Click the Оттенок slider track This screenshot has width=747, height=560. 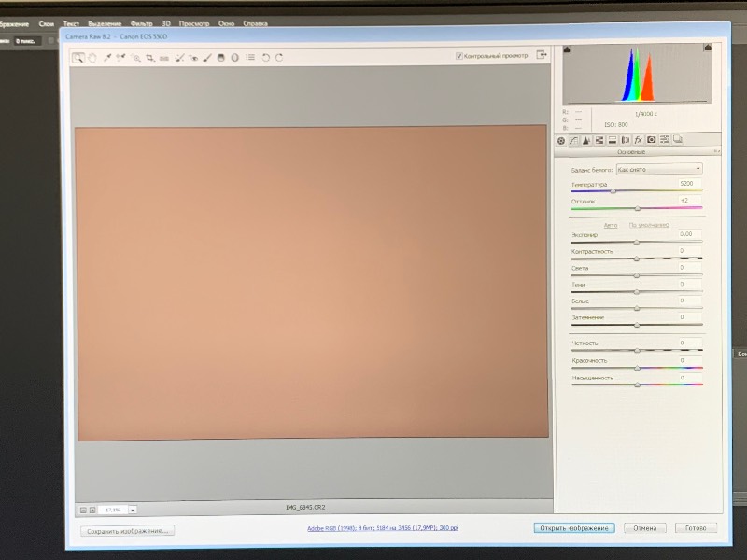[x=637, y=208]
